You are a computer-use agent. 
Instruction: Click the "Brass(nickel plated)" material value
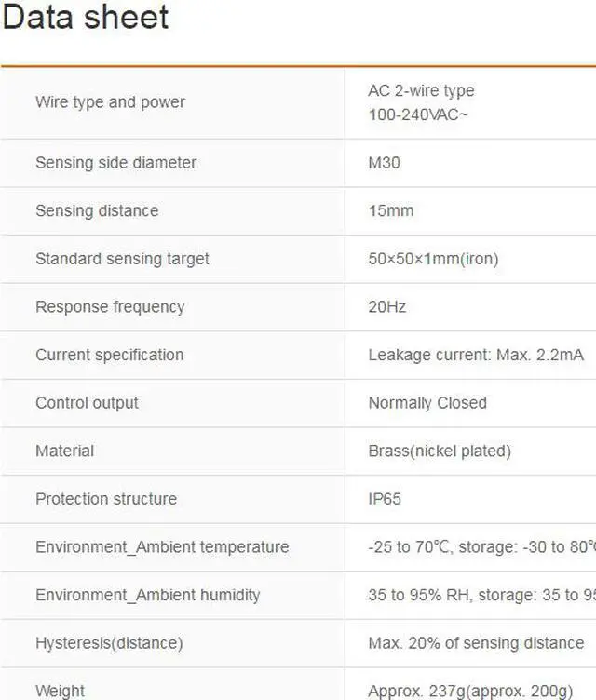coord(440,451)
